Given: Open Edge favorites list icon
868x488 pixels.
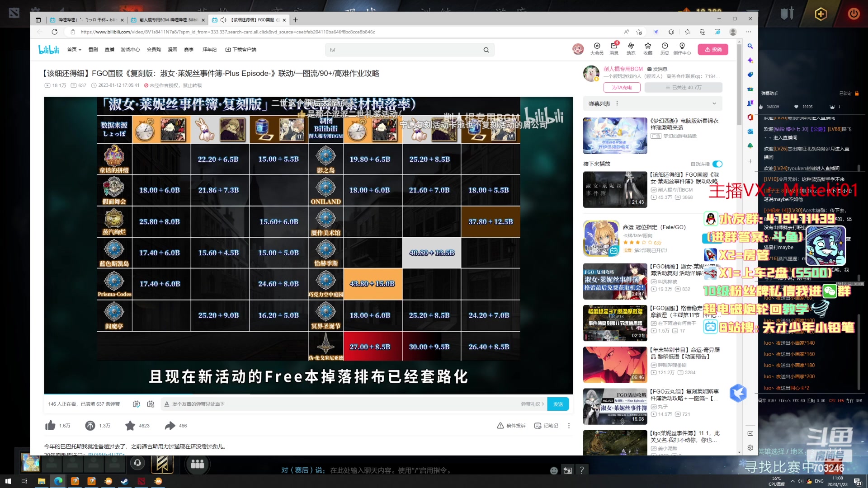Looking at the screenshot, I should 688,32.
